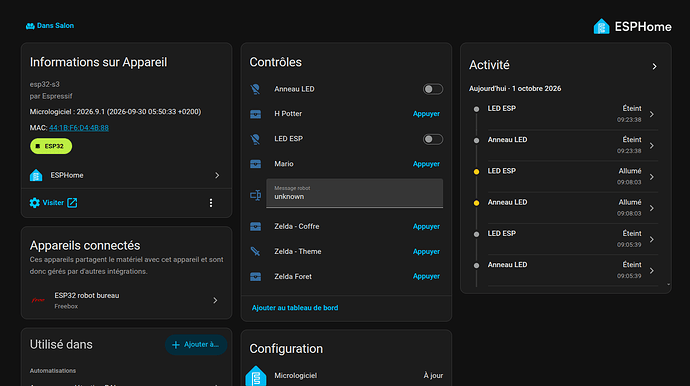The width and height of the screenshot is (690, 386).
Task: Click the Visiter link
Action: coord(53,202)
